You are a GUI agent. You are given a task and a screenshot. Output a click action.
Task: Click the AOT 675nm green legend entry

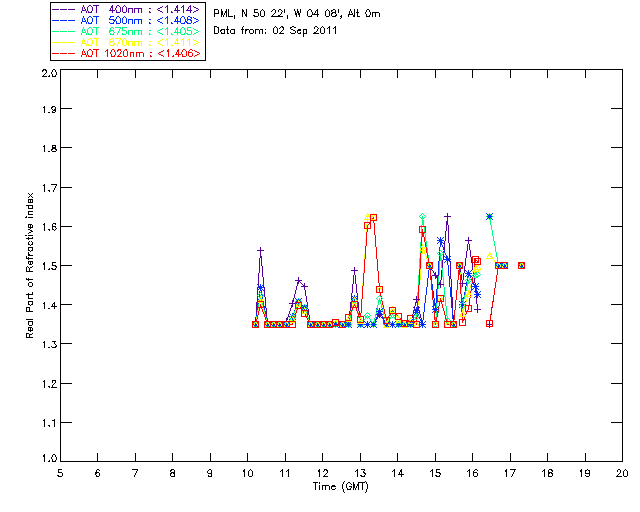coord(126,31)
